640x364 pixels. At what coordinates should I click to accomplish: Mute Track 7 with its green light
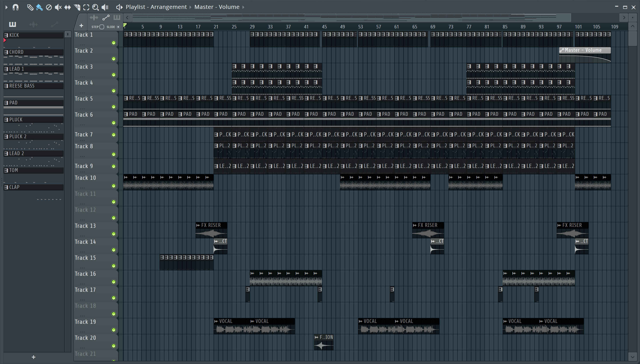pyautogui.click(x=114, y=135)
